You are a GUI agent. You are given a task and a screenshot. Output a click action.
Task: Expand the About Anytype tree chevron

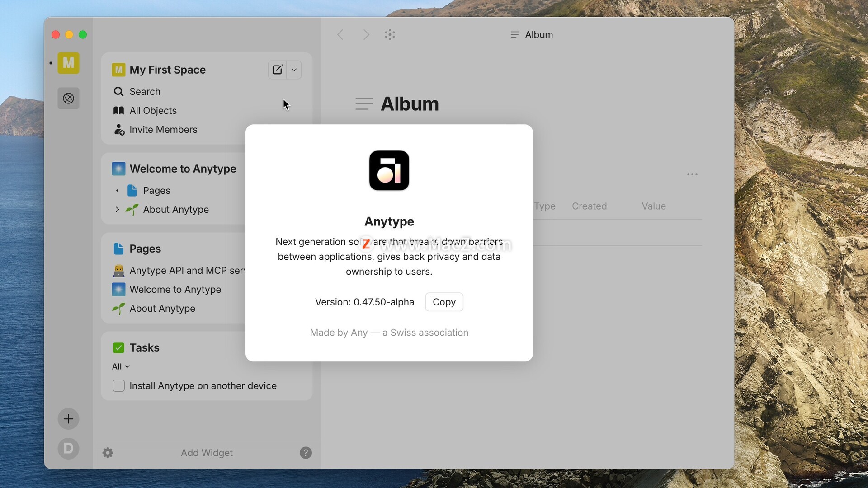(117, 209)
